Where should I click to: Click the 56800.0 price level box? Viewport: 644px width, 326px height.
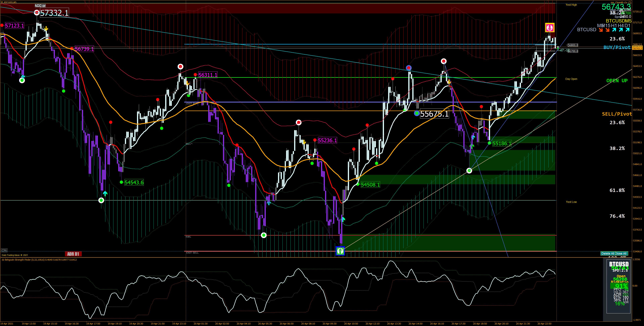573,45
